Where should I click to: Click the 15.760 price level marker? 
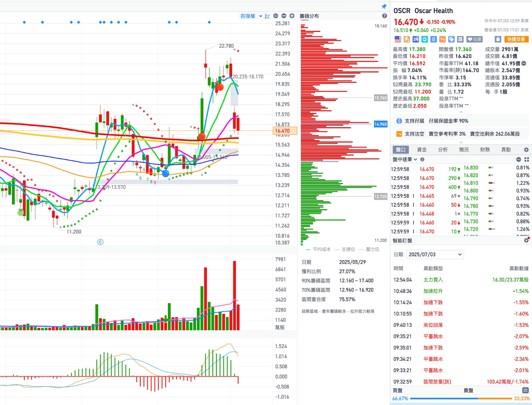click(380, 98)
